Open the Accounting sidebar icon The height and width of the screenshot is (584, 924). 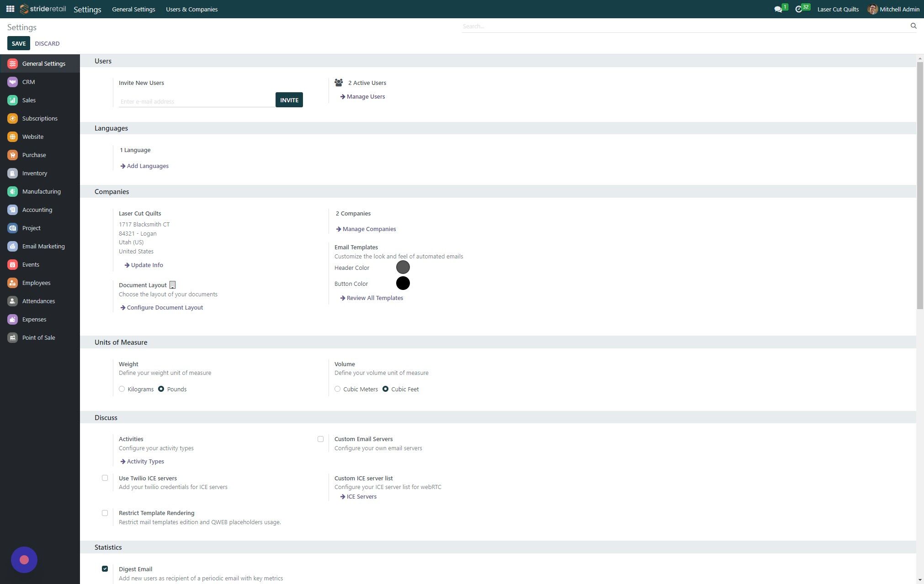[13, 210]
